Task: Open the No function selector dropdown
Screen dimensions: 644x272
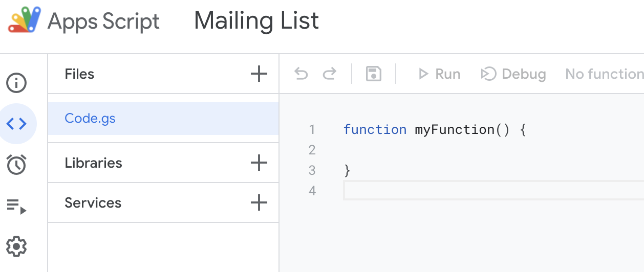Action: pyautogui.click(x=604, y=74)
